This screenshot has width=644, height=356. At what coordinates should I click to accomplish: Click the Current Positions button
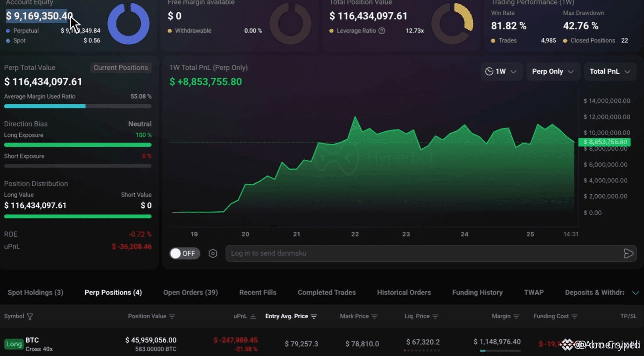click(x=121, y=68)
